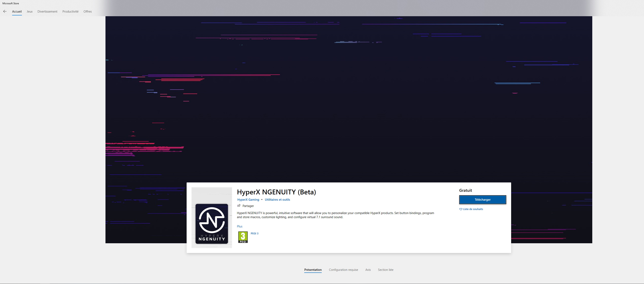Click the Partager share icon
The image size is (644, 284).
coord(239,206)
